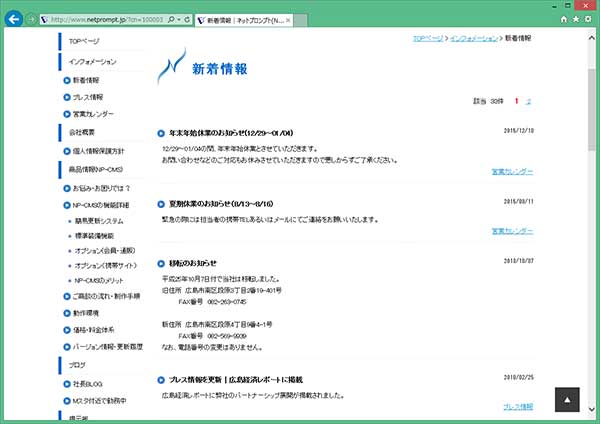Open オプション(会員・通販) sub-item
Viewport: 600px width, 424px height.
[x=104, y=251]
